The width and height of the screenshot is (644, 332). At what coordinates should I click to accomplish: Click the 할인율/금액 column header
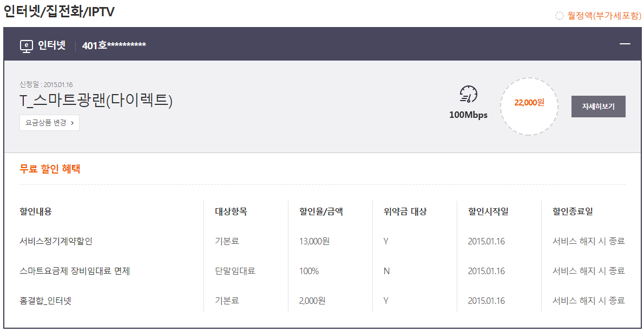321,211
